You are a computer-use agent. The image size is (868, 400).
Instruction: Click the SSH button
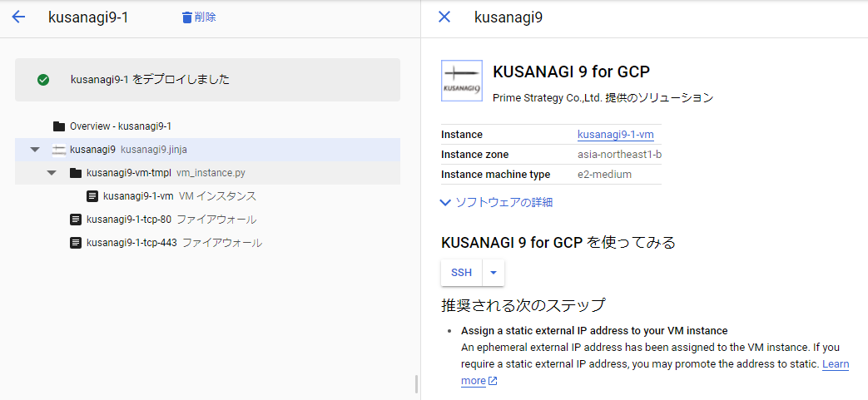462,273
